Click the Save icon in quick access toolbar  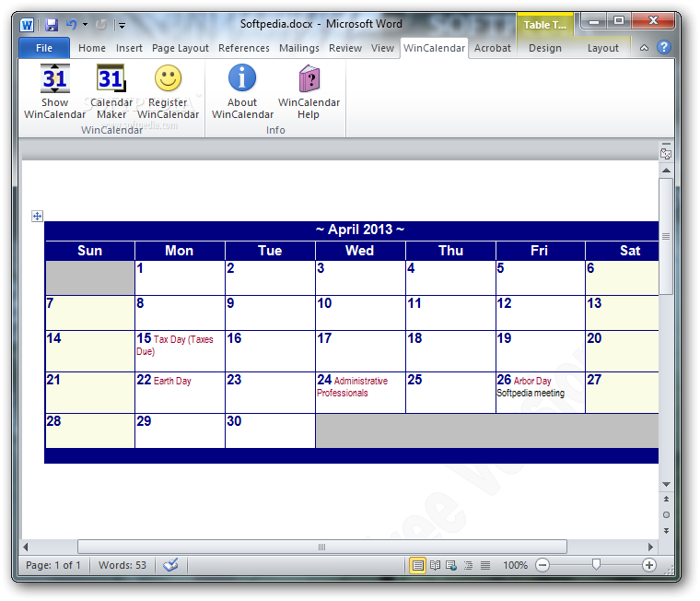[52, 25]
